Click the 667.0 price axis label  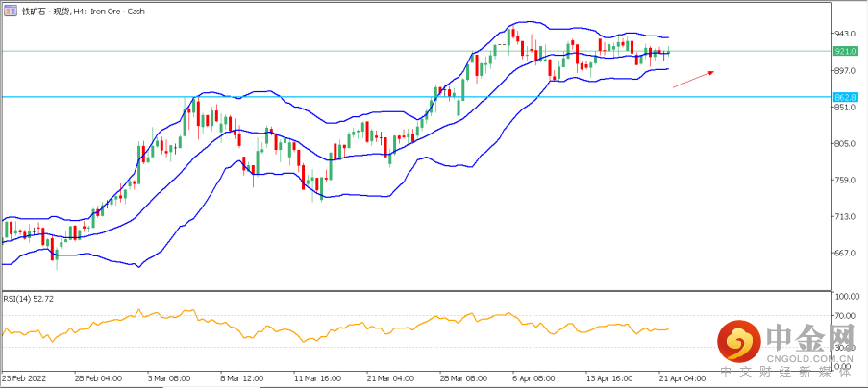pos(845,253)
